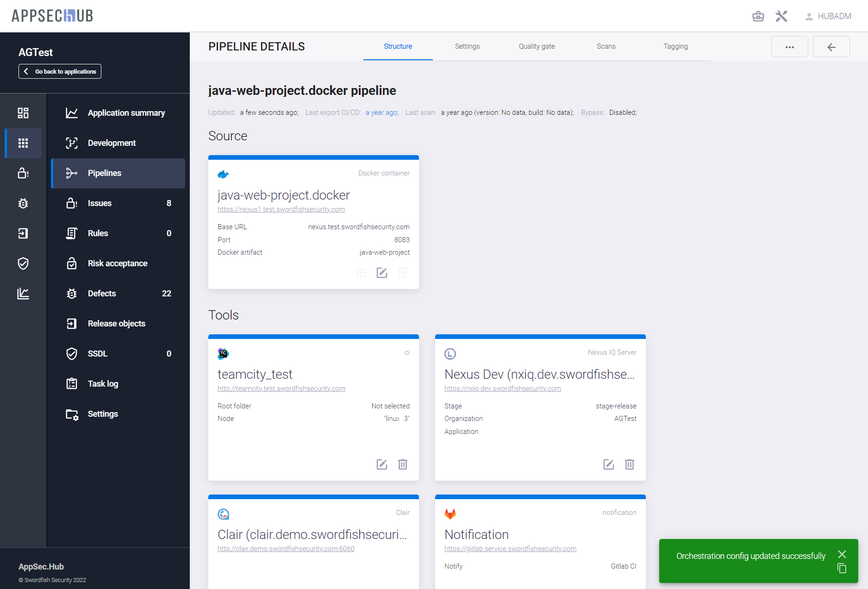The width and height of the screenshot is (868, 589).
Task: Open the 'a year ago' last export link
Action: [x=381, y=113]
